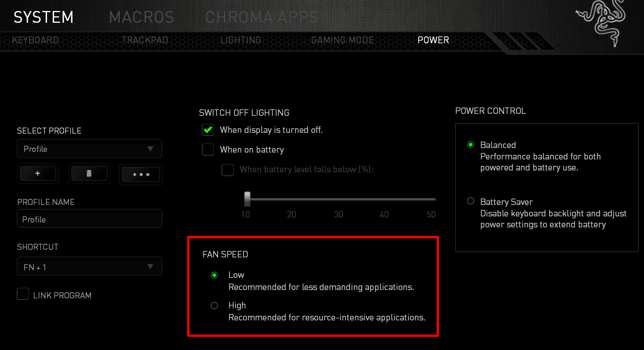Click the delete profile trash icon

89,173
